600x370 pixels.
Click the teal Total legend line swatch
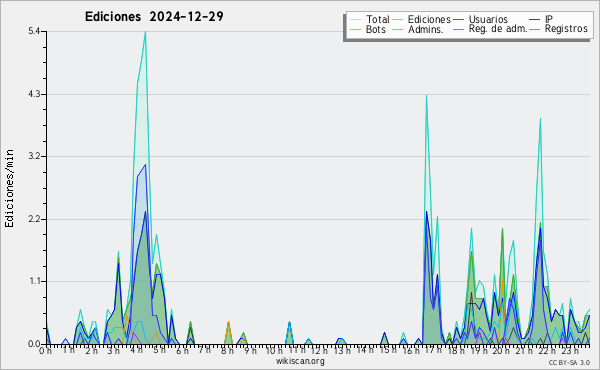tap(355, 20)
